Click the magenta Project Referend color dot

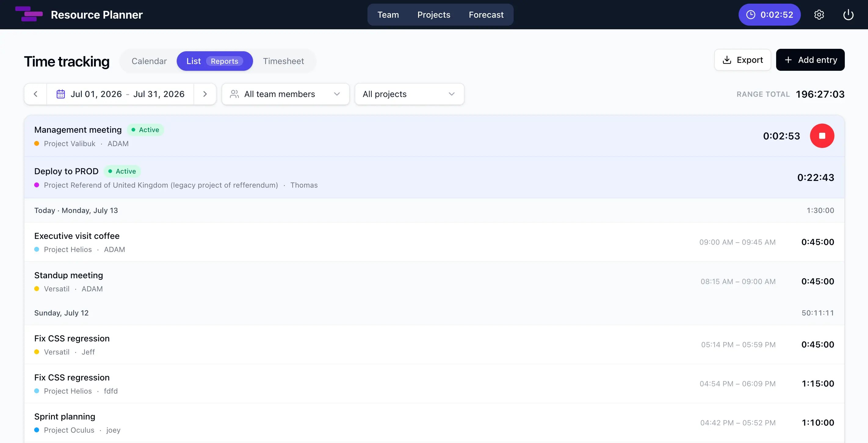coord(37,185)
